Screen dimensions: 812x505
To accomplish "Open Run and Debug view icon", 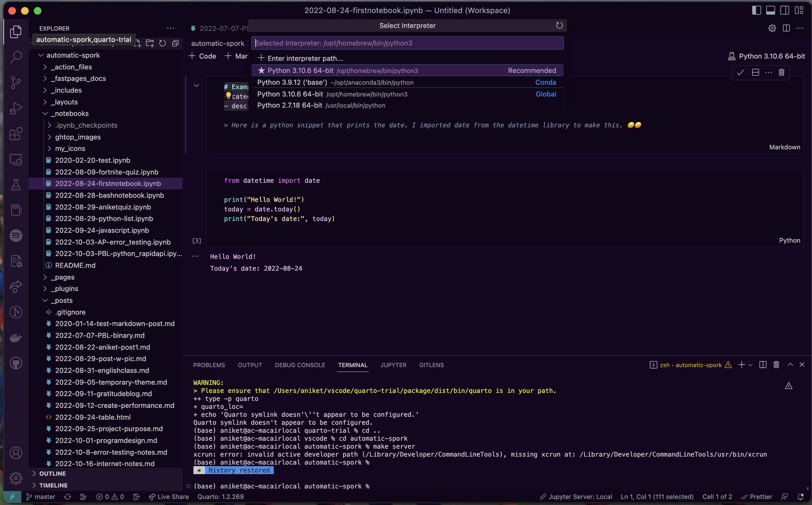I will [x=16, y=108].
